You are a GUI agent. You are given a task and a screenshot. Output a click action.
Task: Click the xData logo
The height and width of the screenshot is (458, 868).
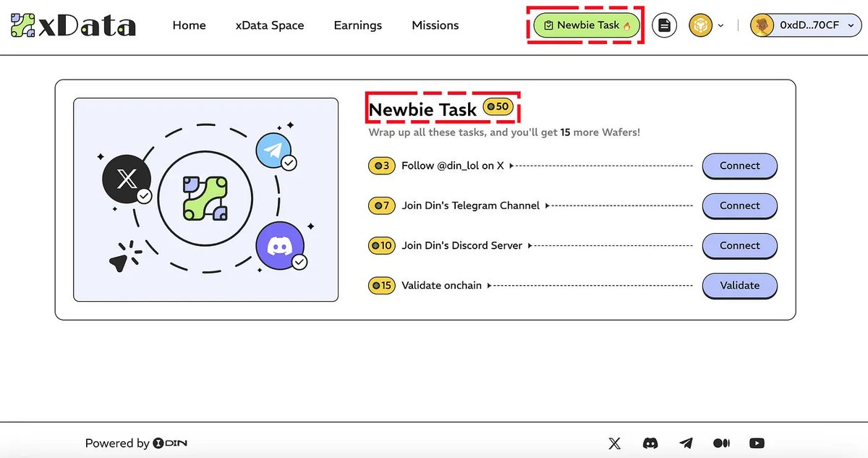tap(73, 25)
